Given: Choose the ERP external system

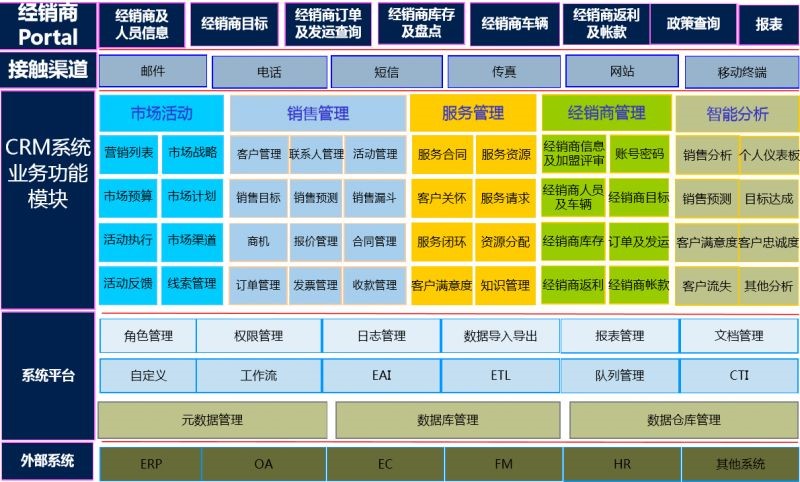Looking at the screenshot, I should 151,464.
